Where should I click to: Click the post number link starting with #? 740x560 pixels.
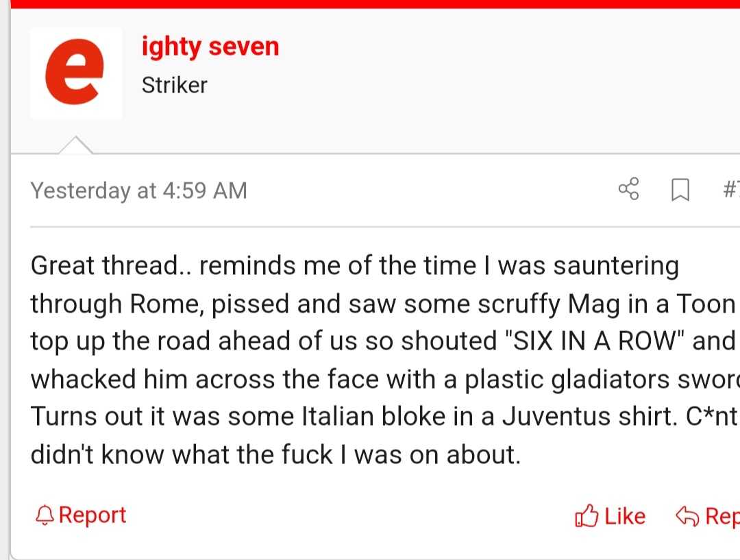(731, 189)
